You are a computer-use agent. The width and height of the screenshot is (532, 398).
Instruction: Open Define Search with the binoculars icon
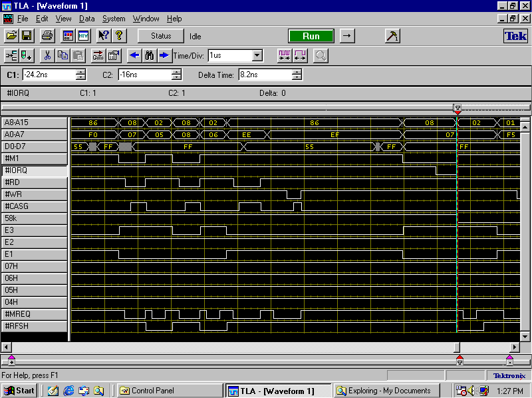tap(150, 56)
